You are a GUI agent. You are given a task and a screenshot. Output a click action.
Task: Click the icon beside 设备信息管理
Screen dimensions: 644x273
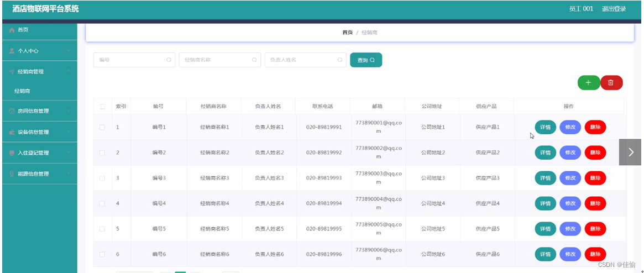click(x=12, y=132)
